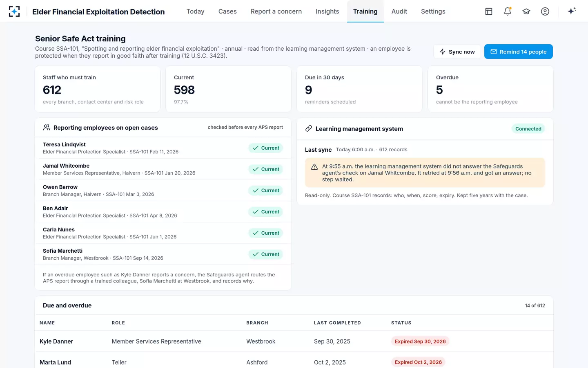
Task: Open the Audit tab
Action: click(399, 11)
